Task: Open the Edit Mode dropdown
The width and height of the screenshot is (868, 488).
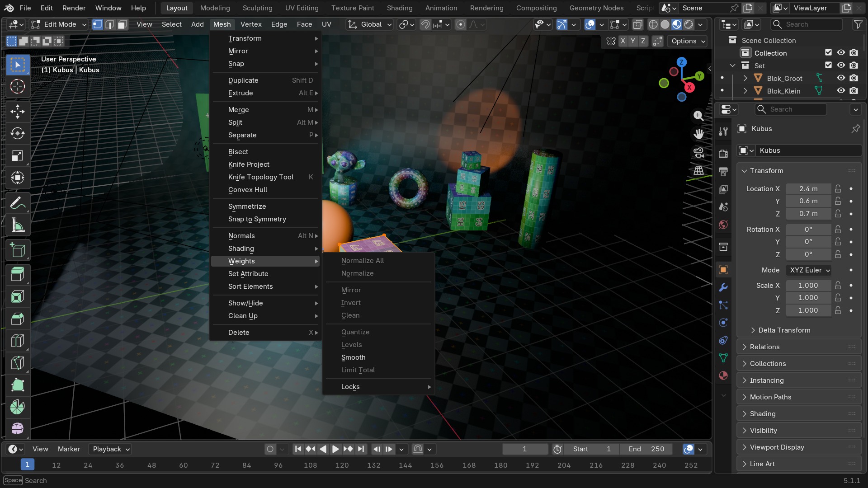Action: click(x=58, y=24)
